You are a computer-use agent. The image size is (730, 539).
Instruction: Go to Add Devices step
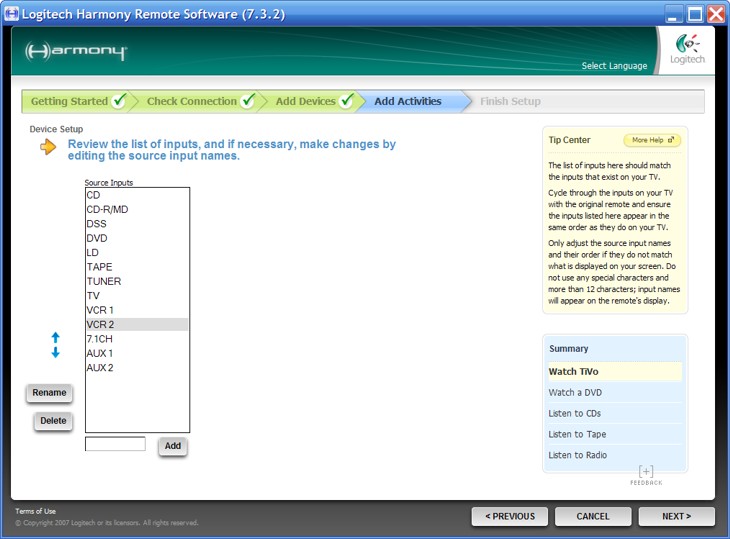click(314, 101)
